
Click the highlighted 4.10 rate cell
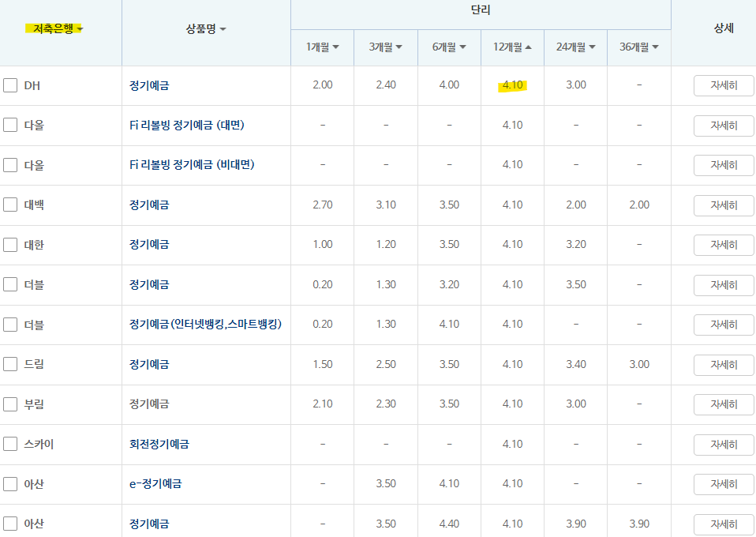pos(512,84)
